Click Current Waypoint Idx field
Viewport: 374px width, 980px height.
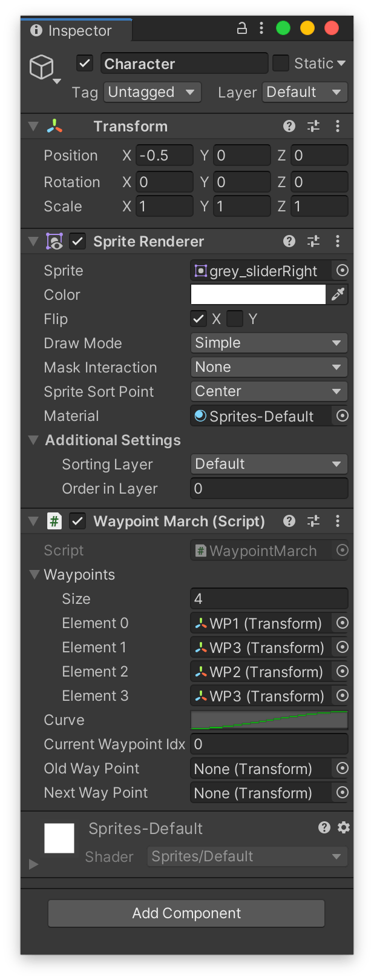[x=269, y=744]
